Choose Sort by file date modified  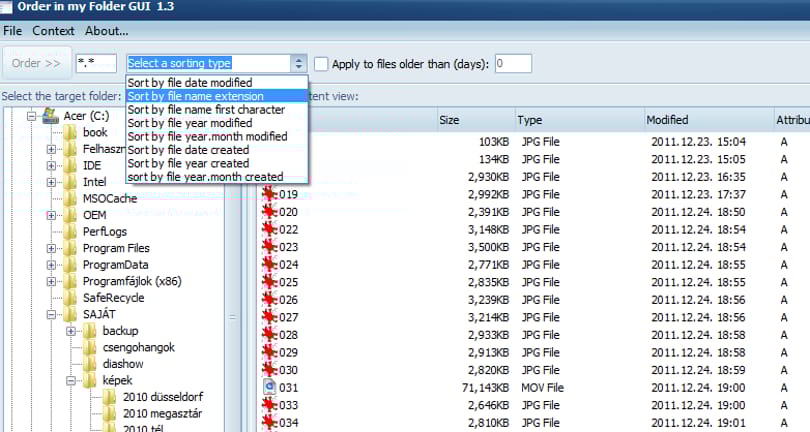(217, 83)
